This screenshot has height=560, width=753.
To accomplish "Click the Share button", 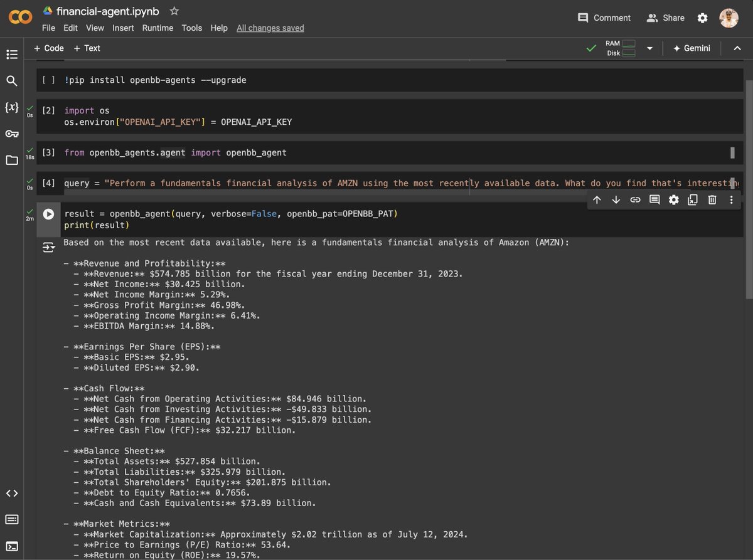I will coord(666,18).
